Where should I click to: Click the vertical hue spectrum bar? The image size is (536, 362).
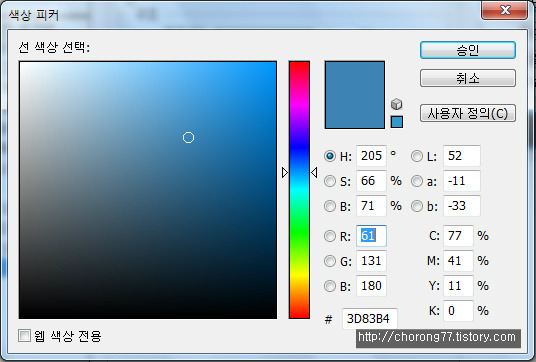pyautogui.click(x=299, y=190)
